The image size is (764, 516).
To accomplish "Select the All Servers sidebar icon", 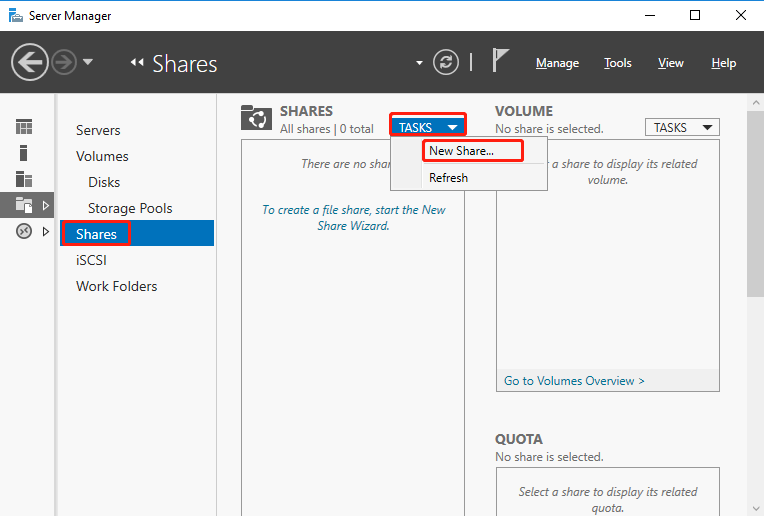I will click(x=24, y=179).
